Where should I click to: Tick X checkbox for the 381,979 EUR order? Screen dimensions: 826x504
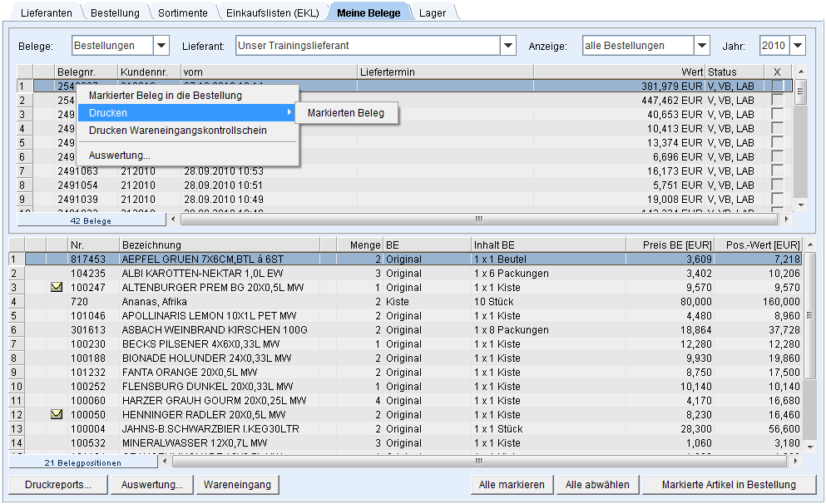(x=777, y=86)
